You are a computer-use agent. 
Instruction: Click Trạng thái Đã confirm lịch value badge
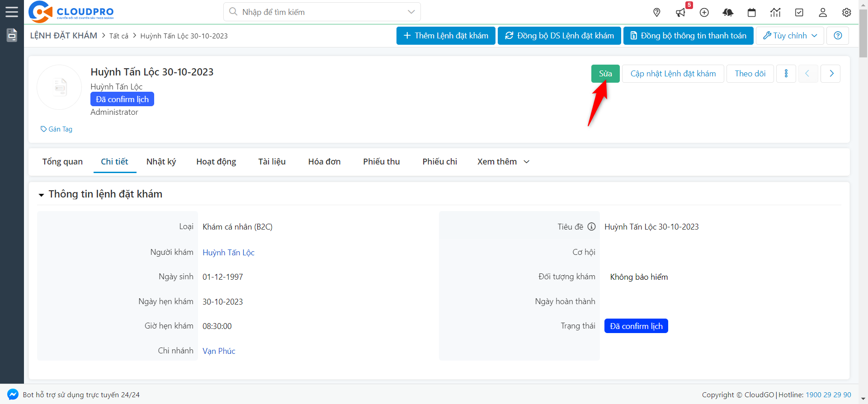click(x=636, y=326)
